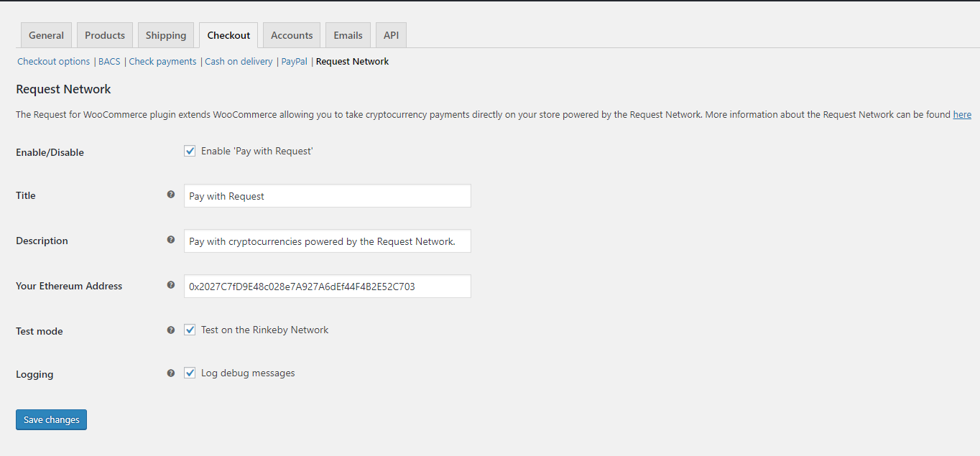
Task: Open the Shipping tab
Action: [x=166, y=35]
